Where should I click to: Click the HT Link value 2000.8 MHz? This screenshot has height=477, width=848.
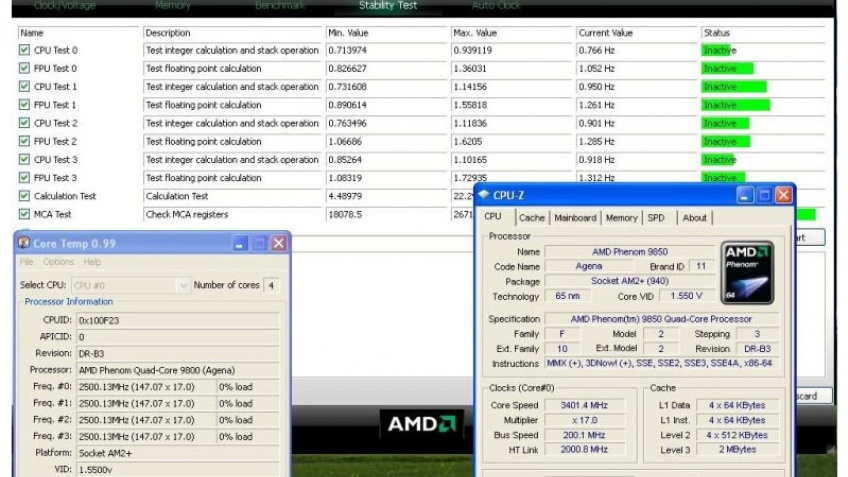coord(584,449)
